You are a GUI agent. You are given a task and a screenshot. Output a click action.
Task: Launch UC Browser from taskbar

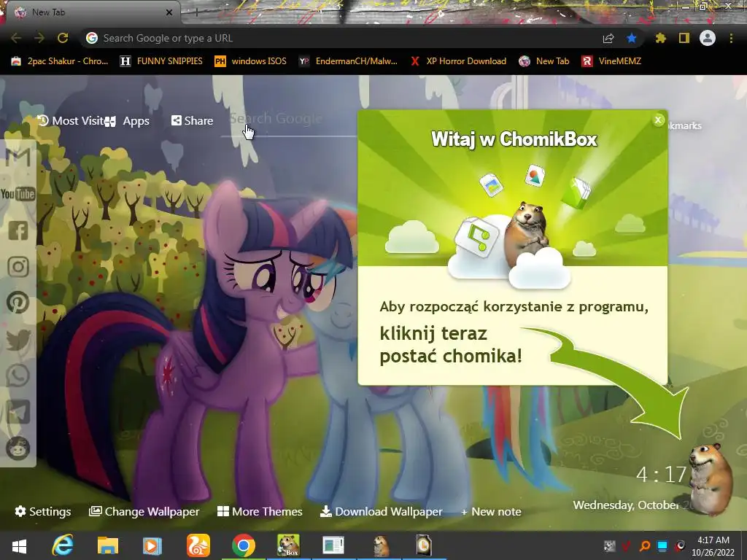coord(198,545)
